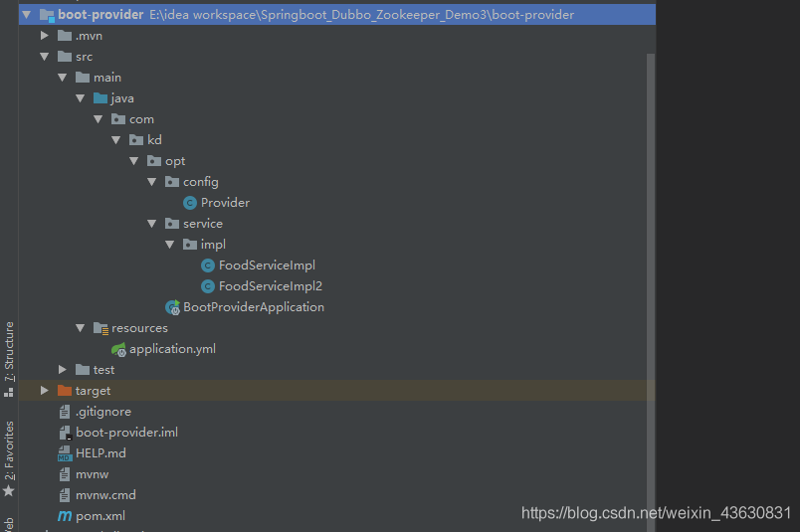Screen dimensions: 800x532
Task: Collapse the main folder arrow
Action: click(x=63, y=78)
